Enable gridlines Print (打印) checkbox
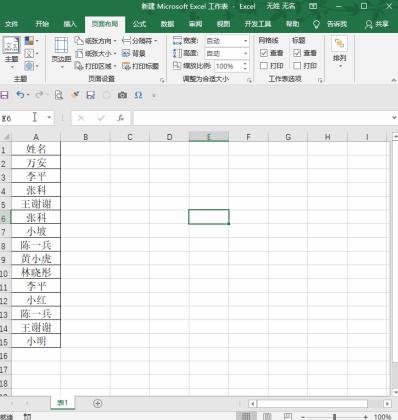The width and height of the screenshot is (398, 420). tap(264, 66)
